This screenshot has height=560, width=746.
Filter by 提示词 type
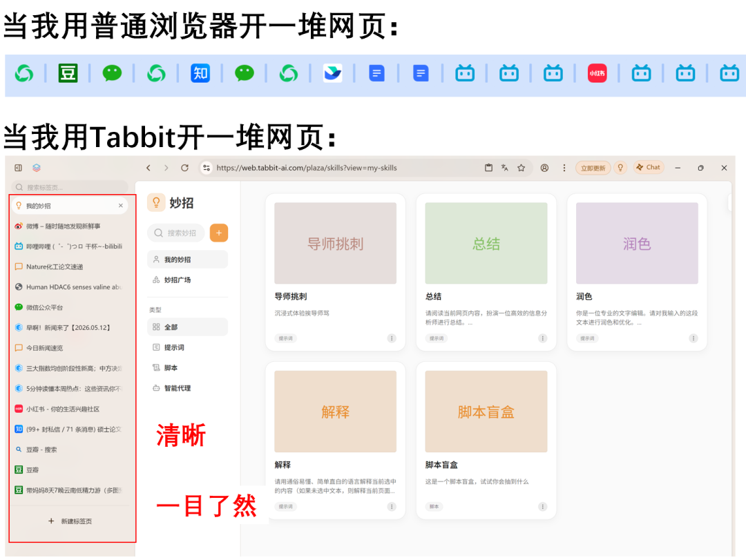tap(187, 348)
